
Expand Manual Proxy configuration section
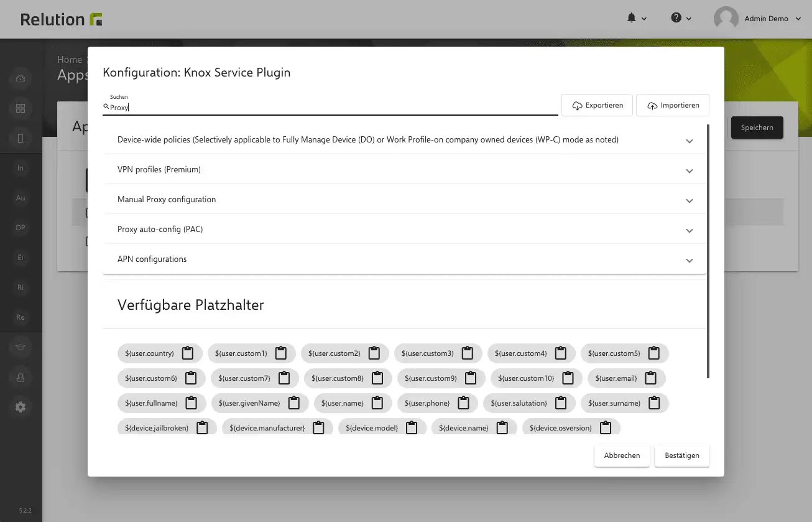click(x=405, y=200)
